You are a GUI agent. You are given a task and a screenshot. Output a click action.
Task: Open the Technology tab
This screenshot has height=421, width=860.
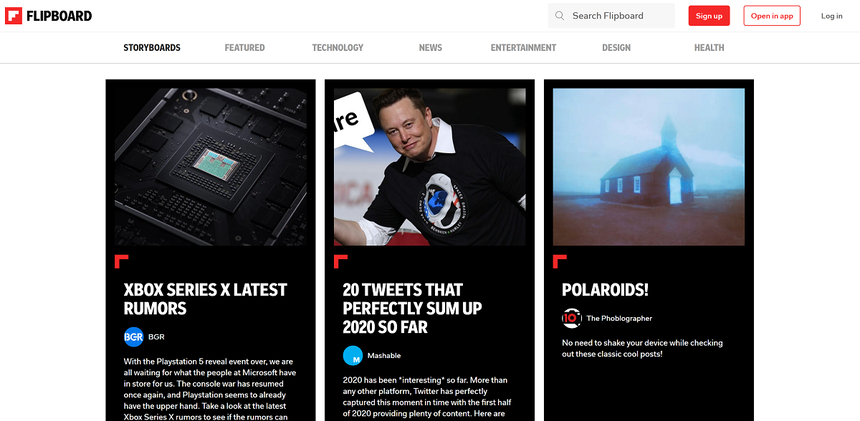coord(338,48)
